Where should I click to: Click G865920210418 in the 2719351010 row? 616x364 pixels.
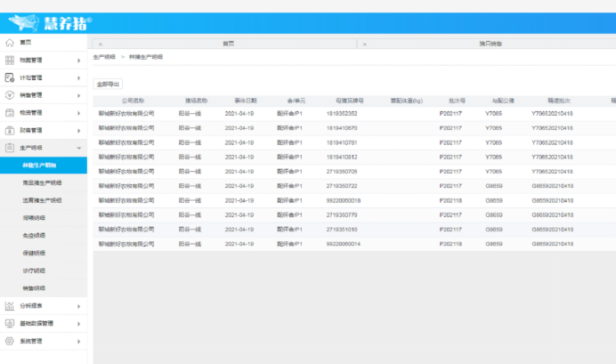[x=553, y=230]
